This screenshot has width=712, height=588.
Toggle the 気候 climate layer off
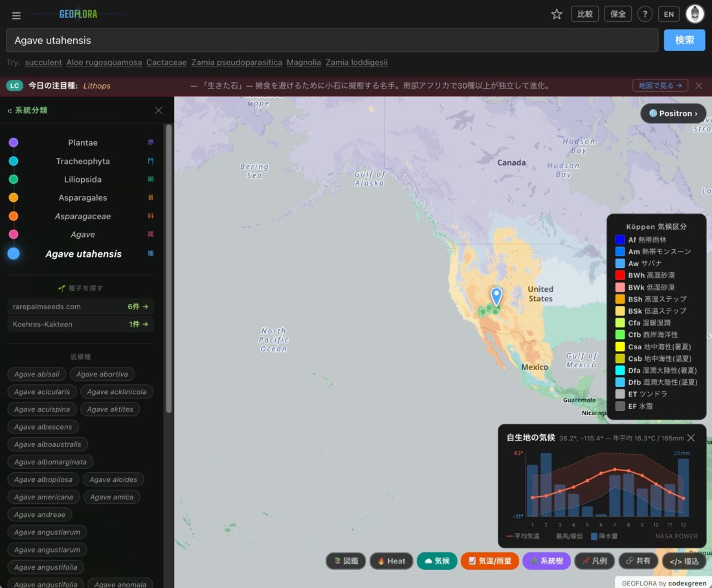pos(437,561)
